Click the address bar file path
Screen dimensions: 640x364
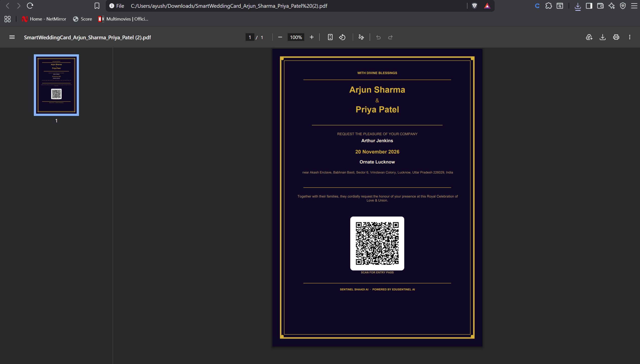coord(229,6)
